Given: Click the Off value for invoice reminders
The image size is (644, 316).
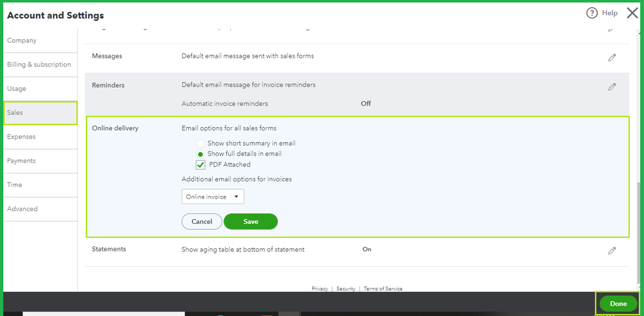Looking at the screenshot, I should (x=366, y=104).
